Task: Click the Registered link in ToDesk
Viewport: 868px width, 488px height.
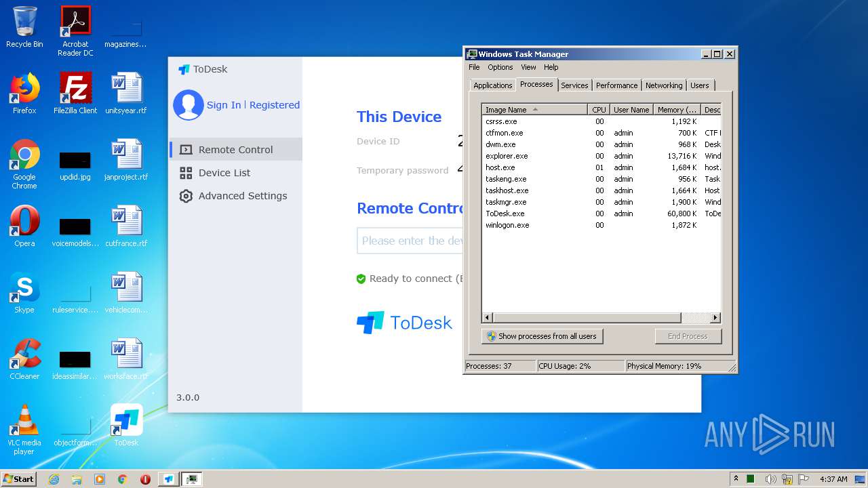Action: click(x=275, y=105)
